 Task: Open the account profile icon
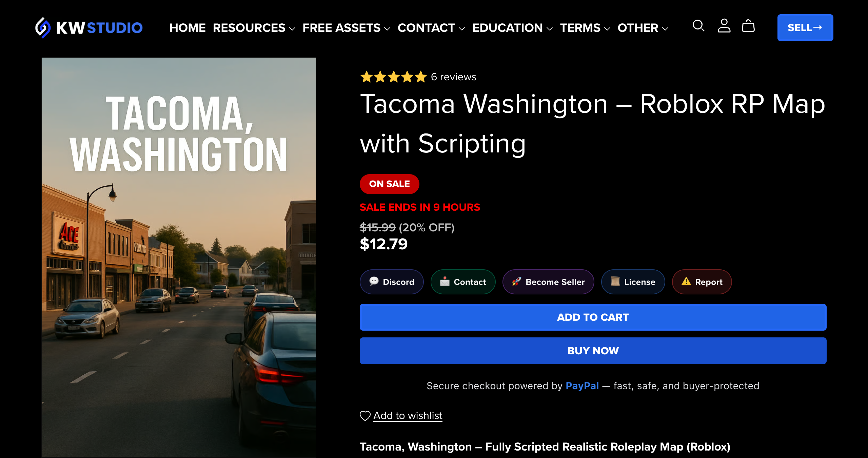pyautogui.click(x=724, y=26)
